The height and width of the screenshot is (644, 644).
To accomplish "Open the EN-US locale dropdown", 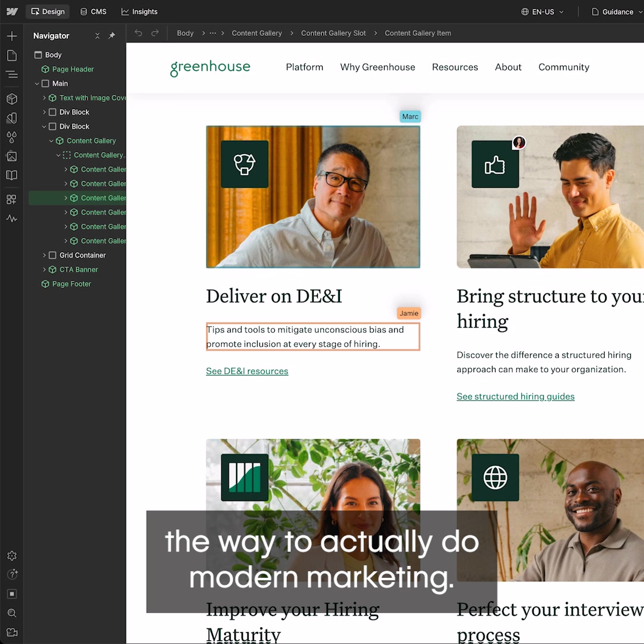I will click(x=542, y=12).
